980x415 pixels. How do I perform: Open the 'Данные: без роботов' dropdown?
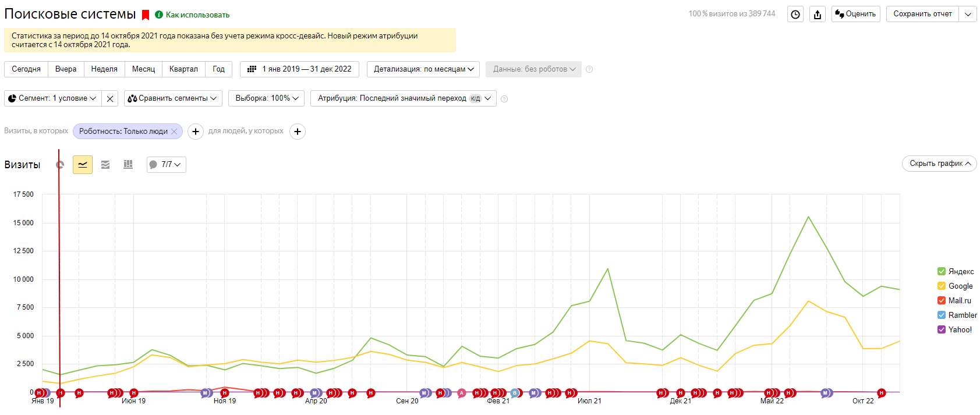(534, 69)
